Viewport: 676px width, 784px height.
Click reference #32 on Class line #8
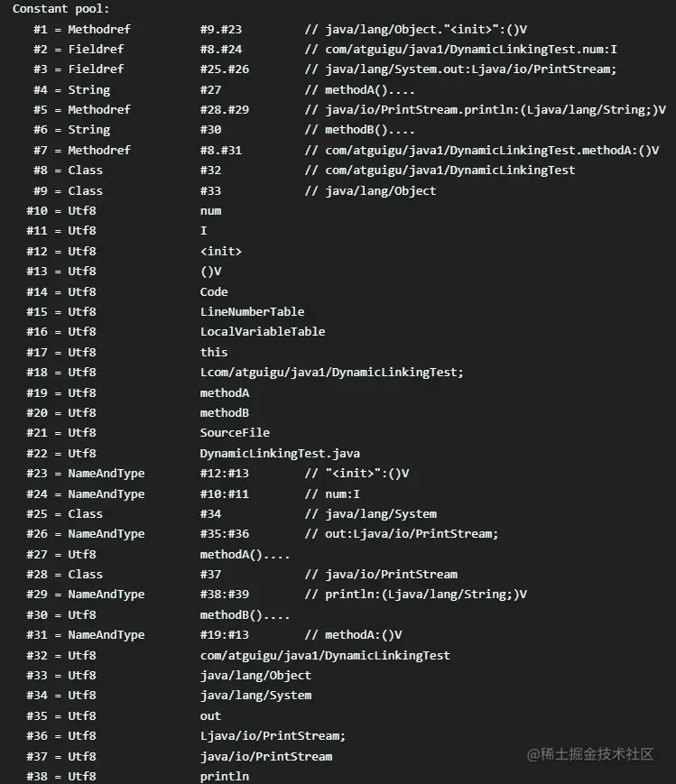tap(210, 170)
